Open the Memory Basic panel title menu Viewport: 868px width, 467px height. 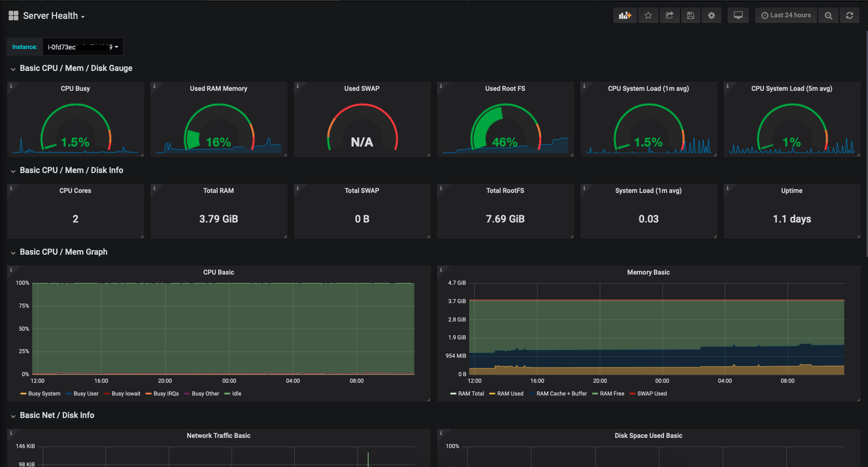(648, 273)
